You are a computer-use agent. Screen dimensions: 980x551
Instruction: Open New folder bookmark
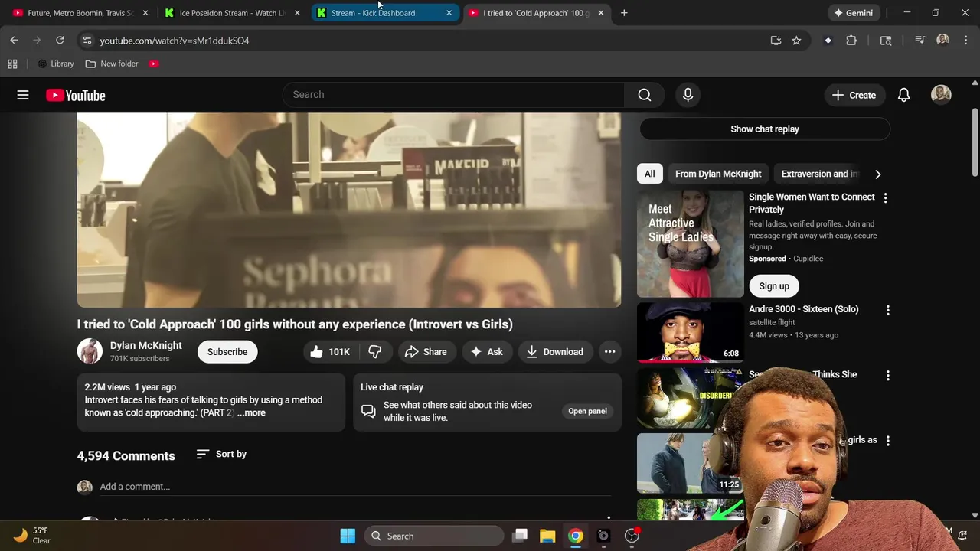tap(112, 64)
